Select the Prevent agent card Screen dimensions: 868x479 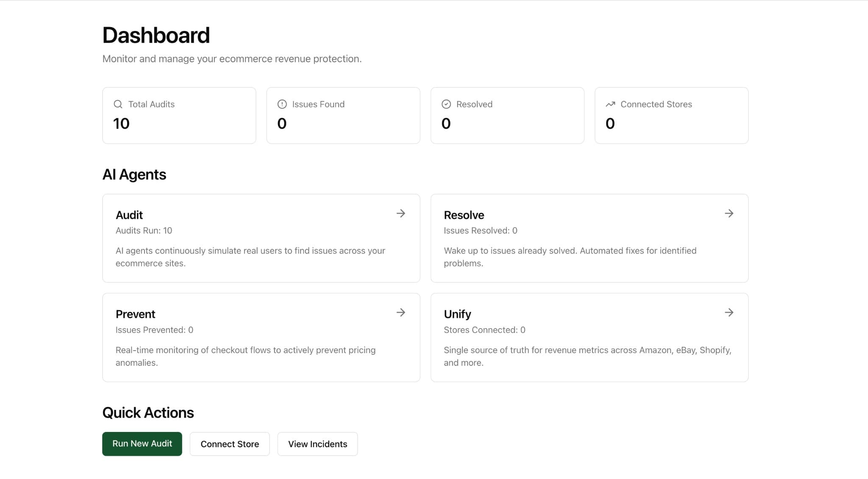[261, 337]
